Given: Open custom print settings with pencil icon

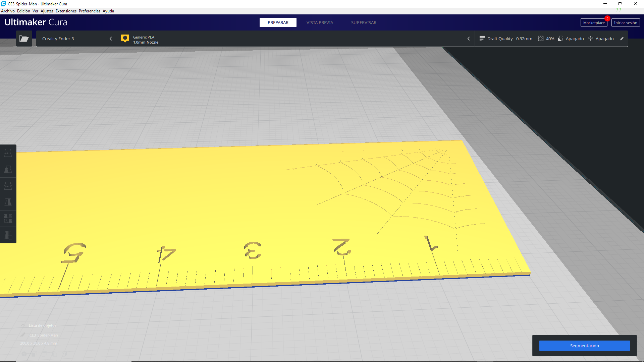Looking at the screenshot, I should (x=622, y=39).
